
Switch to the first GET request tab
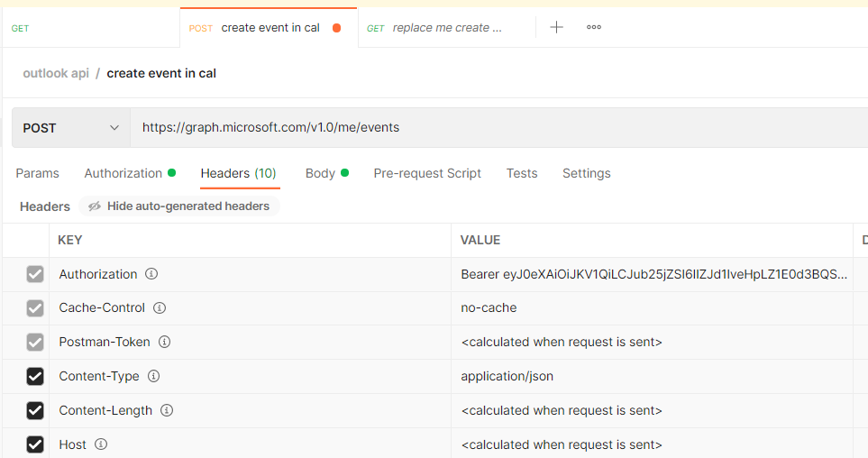click(x=91, y=28)
